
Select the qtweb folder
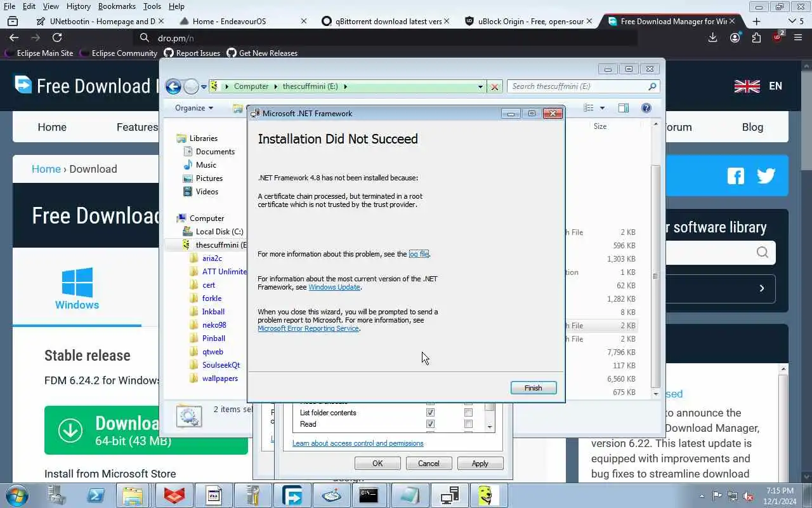click(213, 352)
